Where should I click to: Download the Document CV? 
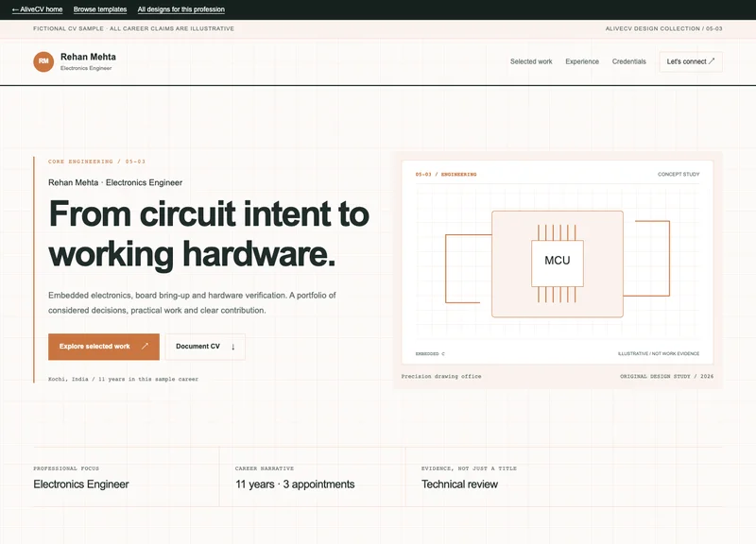205,347
